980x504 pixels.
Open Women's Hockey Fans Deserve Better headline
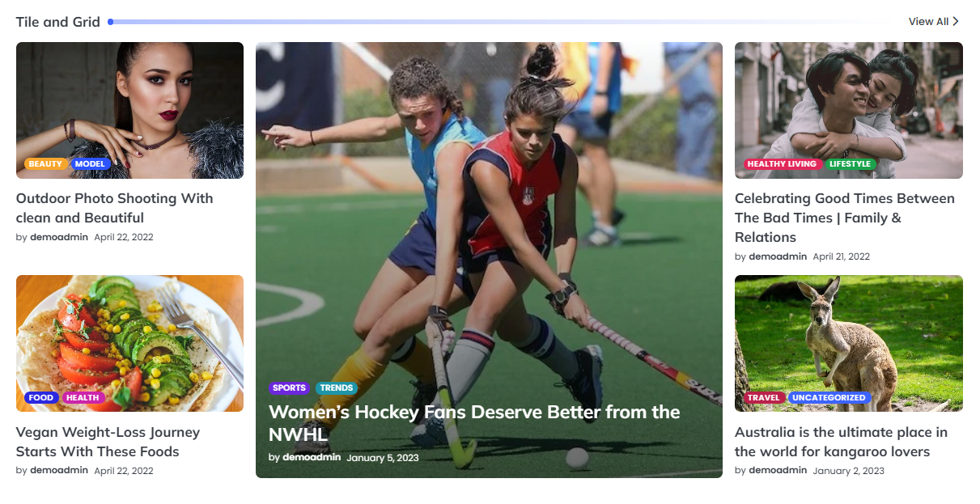point(474,423)
